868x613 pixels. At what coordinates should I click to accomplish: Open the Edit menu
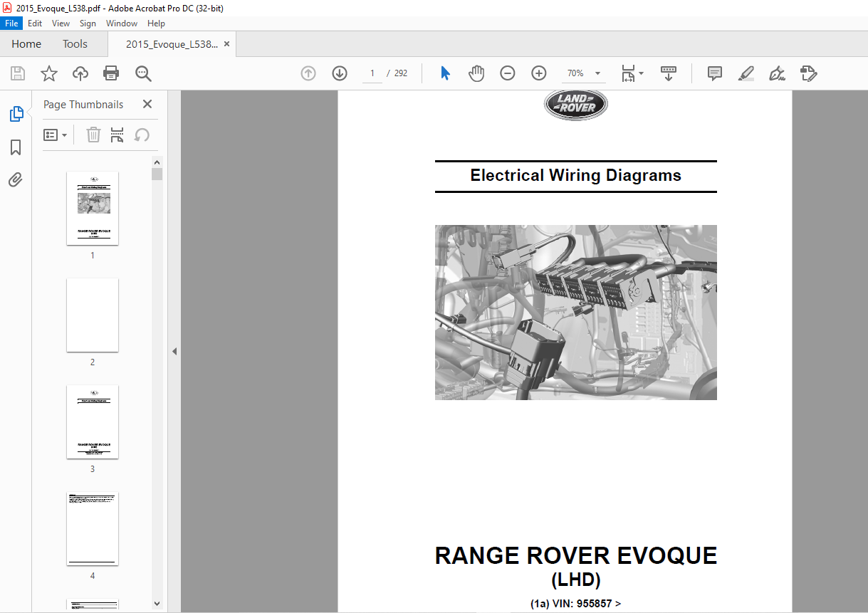pyautogui.click(x=35, y=23)
